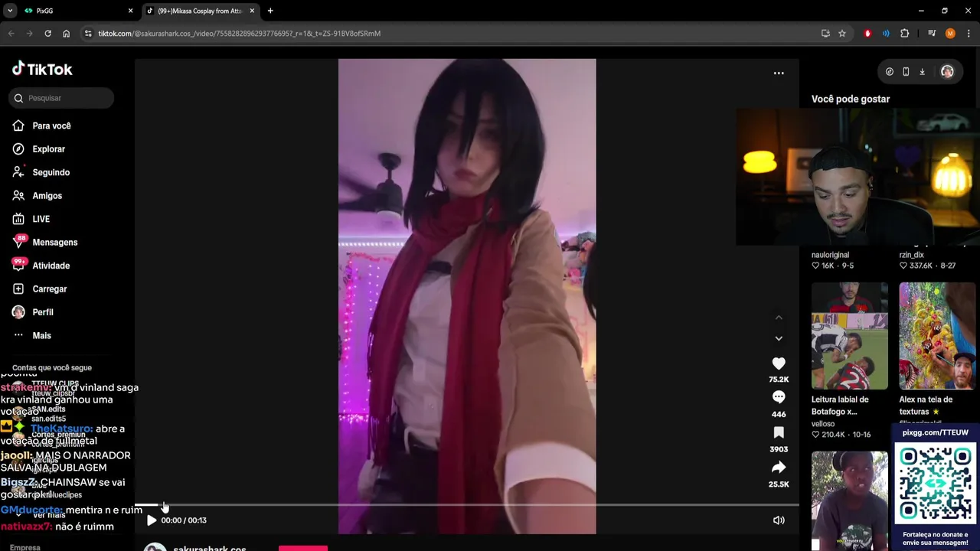Bookmark the video to favorites
Screen dimensions: 980x551
click(779, 432)
